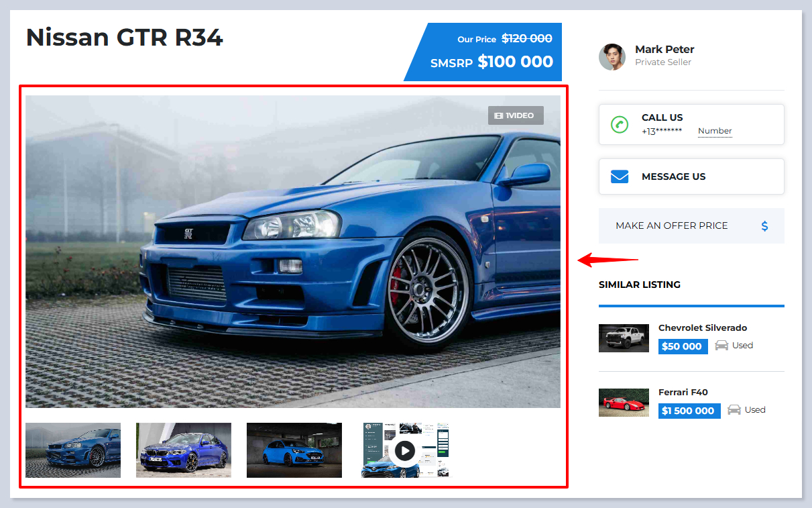812x508 pixels.
Task: Click the green phone icon in Call Us
Action: 620,124
